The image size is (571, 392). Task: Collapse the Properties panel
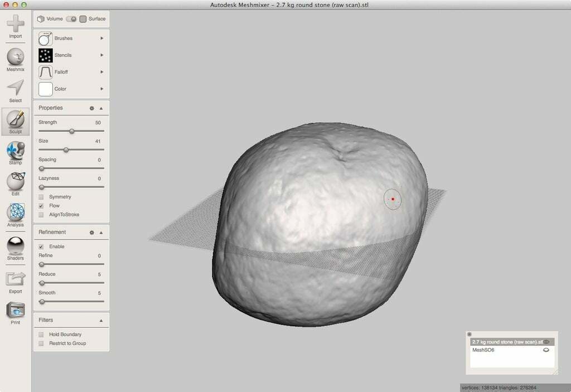point(100,108)
